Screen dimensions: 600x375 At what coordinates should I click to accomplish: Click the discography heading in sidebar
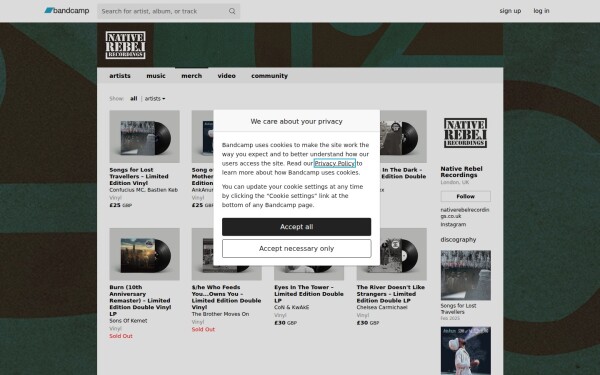tap(458, 240)
